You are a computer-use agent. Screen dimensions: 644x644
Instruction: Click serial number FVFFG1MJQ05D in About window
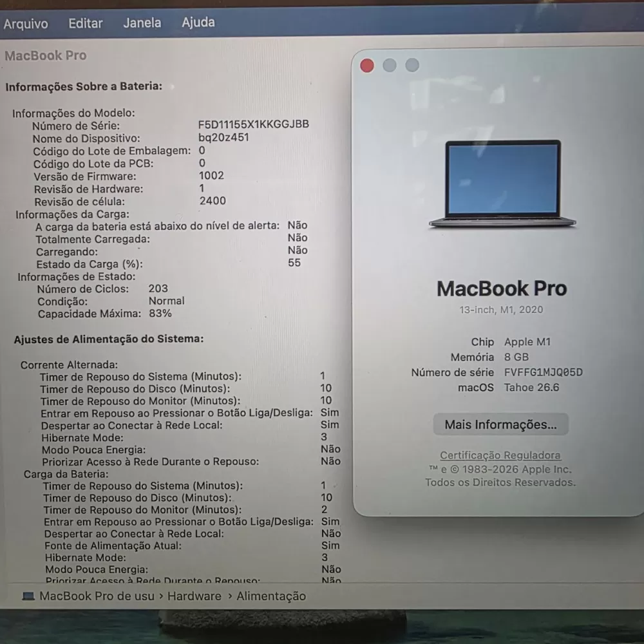pos(544,372)
